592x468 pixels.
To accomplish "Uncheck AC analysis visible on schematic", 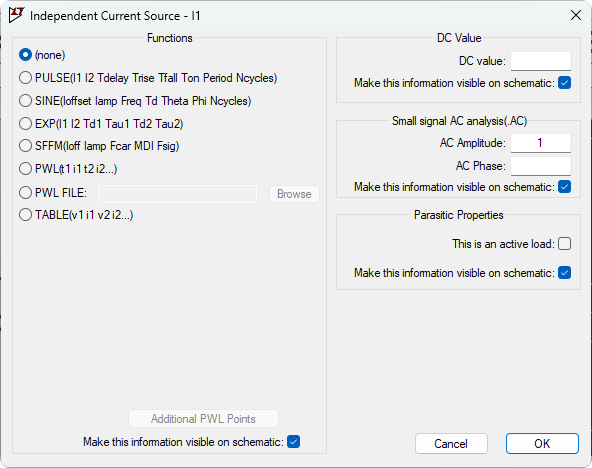I will coord(564,187).
